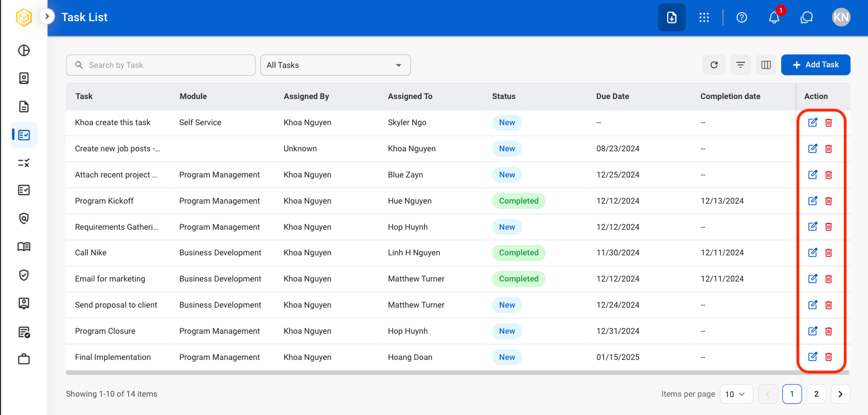The width and height of the screenshot is (868, 415).
Task: Edit the Email for marketing task
Action: click(812, 279)
